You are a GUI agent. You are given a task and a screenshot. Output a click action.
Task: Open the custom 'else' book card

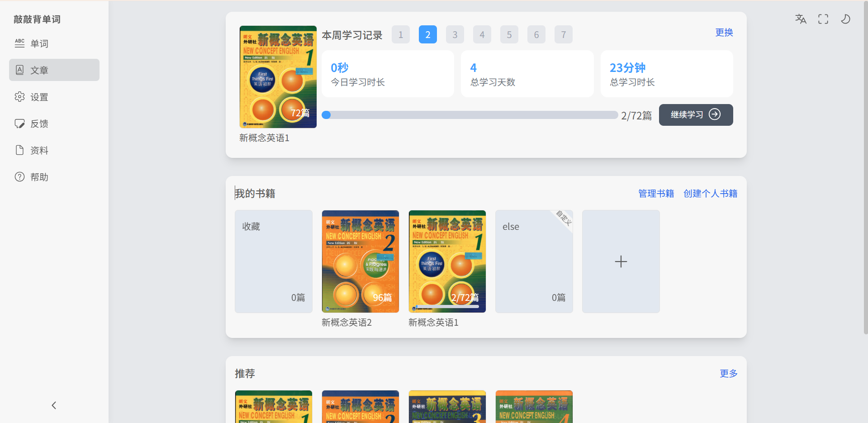click(534, 261)
